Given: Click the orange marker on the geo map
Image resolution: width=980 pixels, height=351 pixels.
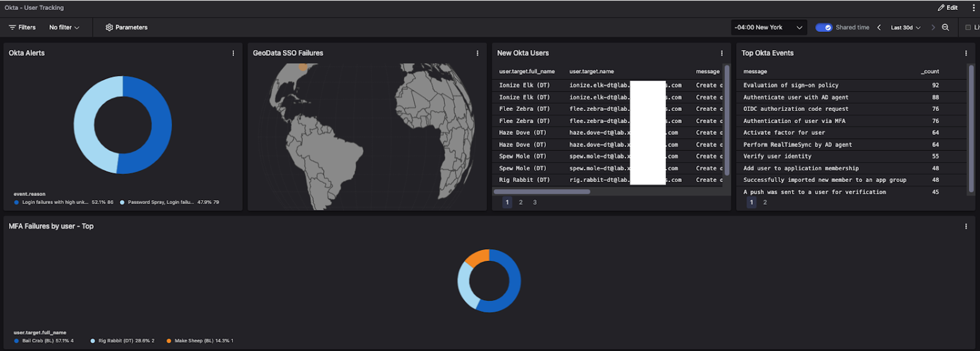Looking at the screenshot, I should coord(303,66).
